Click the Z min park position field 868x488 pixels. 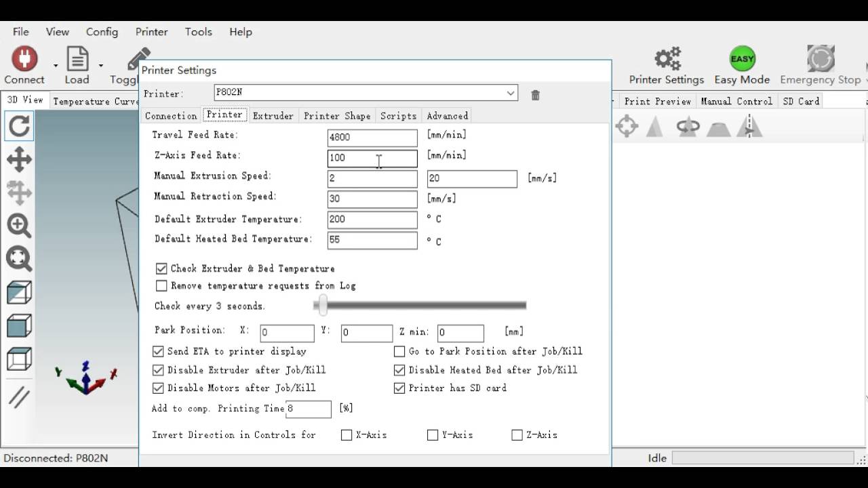tap(460, 333)
